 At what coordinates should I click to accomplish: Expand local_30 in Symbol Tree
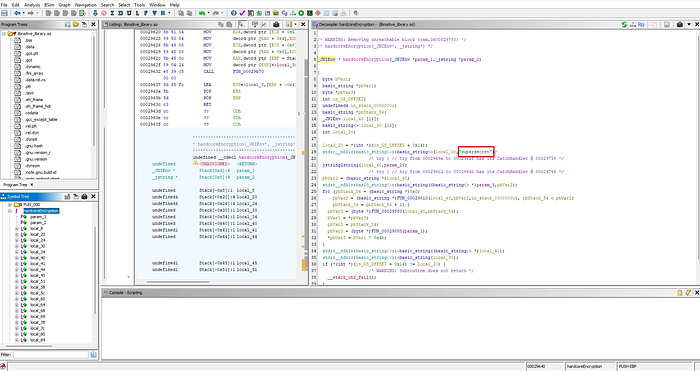point(17,246)
